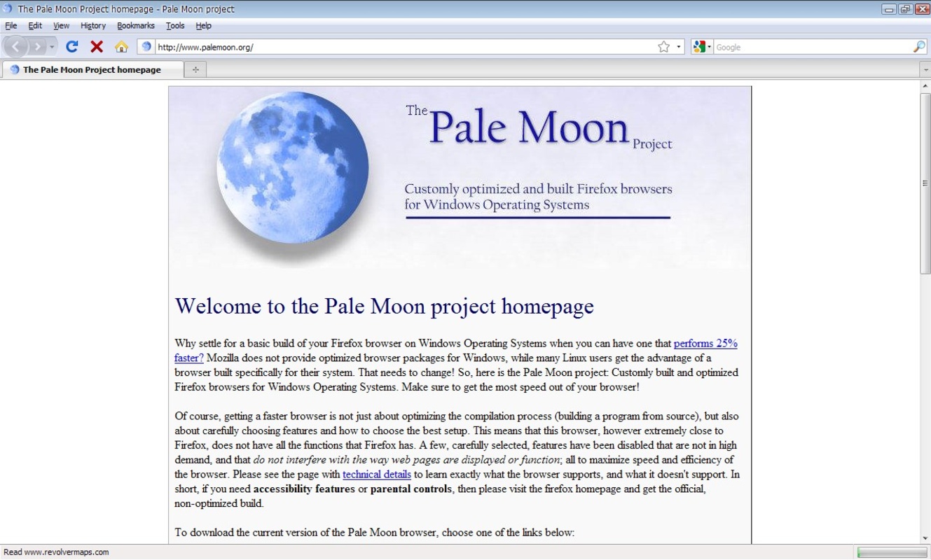The image size is (931, 560).
Task: Click the magnifying glass search icon
Action: (919, 47)
